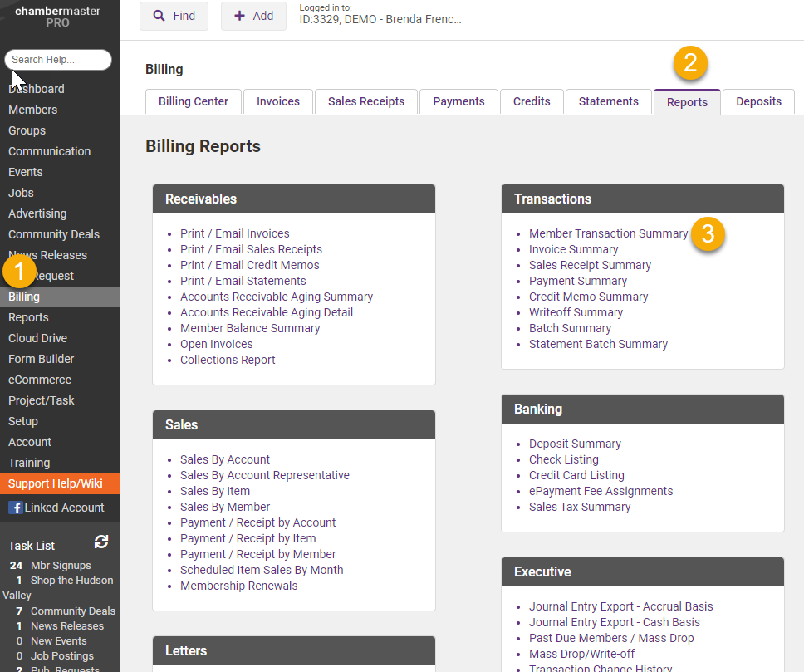Switch to the Billing Center tab
The width and height of the screenshot is (804, 672).
pos(193,101)
